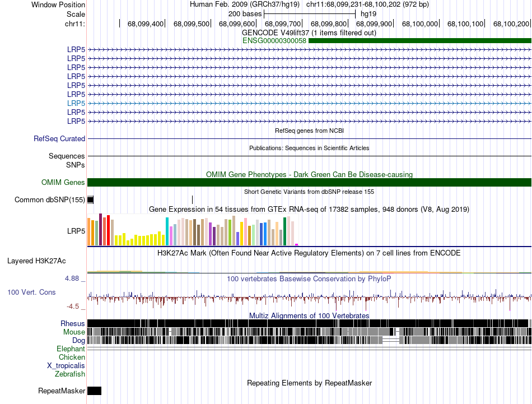Click the RefSeq Curated track label
This screenshot has height=404, width=532.
point(59,138)
